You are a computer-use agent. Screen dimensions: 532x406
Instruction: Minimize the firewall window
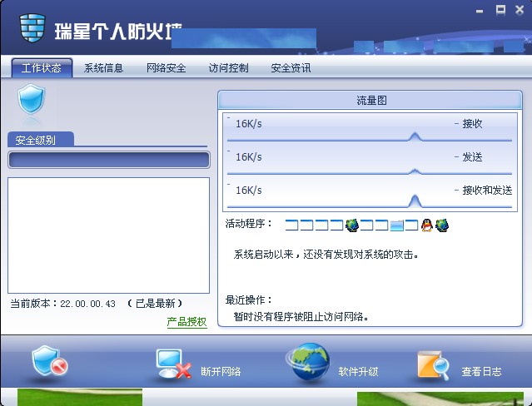(480, 11)
